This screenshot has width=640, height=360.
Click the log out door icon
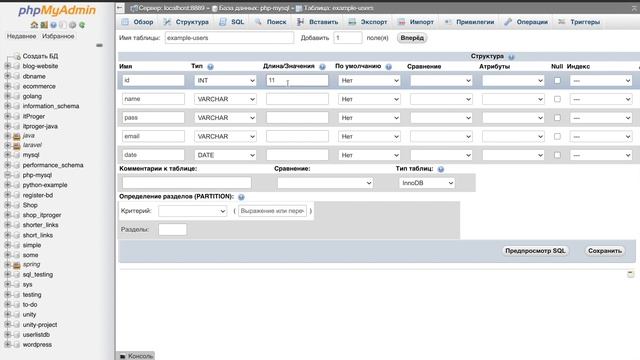coord(44,25)
